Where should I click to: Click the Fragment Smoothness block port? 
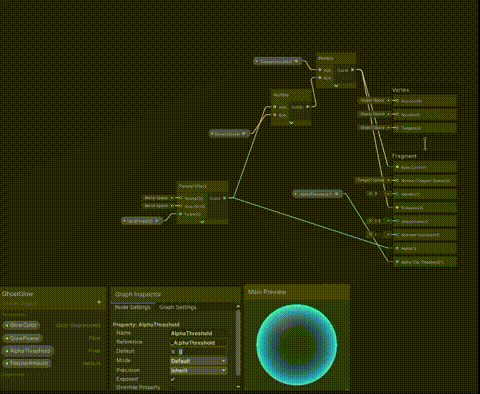397,221
